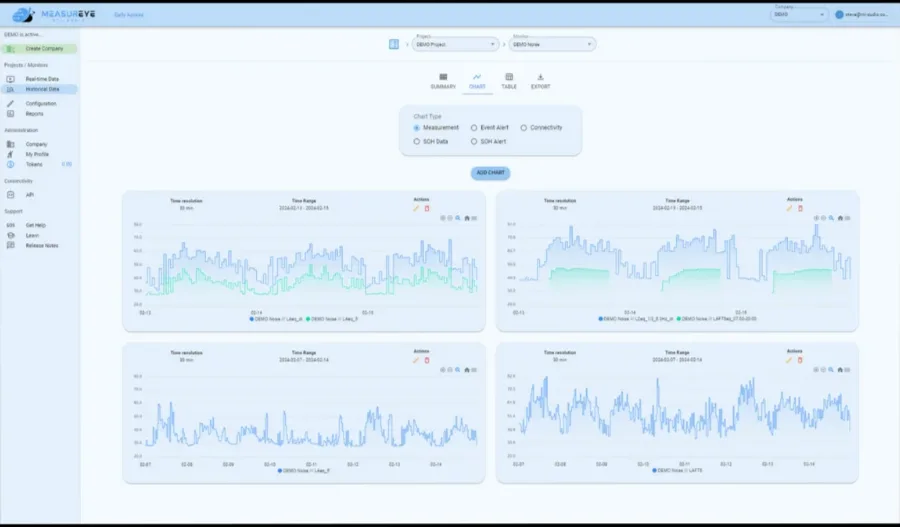900x527 pixels.
Task: Click the breadcrumb home icon before Project
Action: point(394,44)
